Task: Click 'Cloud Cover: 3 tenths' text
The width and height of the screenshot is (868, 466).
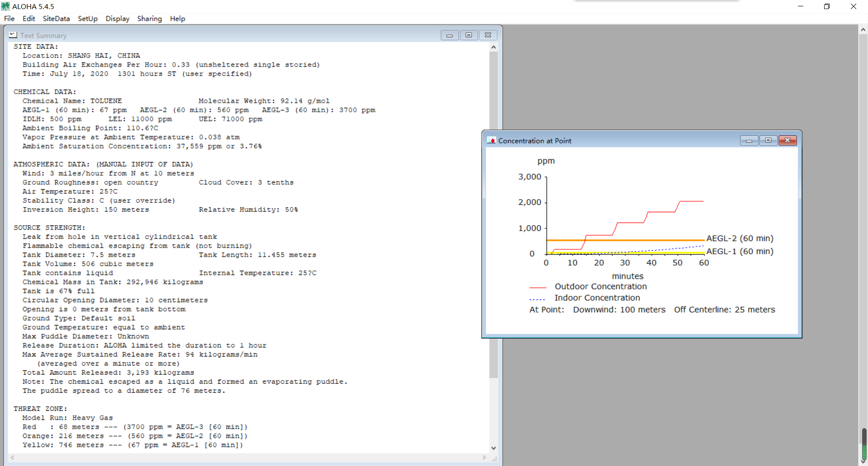Action: [246, 182]
